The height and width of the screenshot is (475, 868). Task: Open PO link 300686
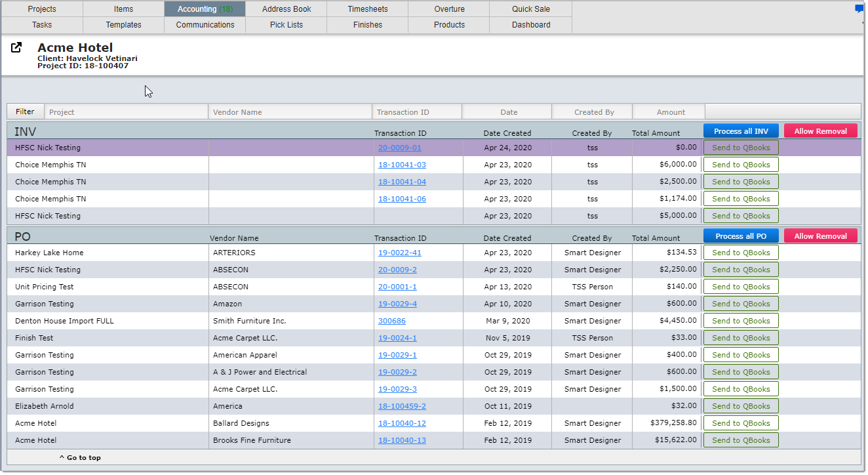click(391, 321)
